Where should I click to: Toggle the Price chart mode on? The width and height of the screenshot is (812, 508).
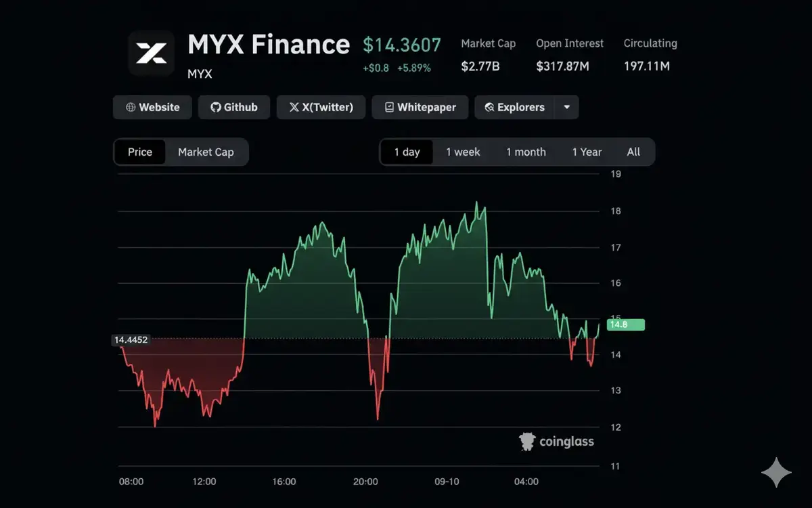139,152
